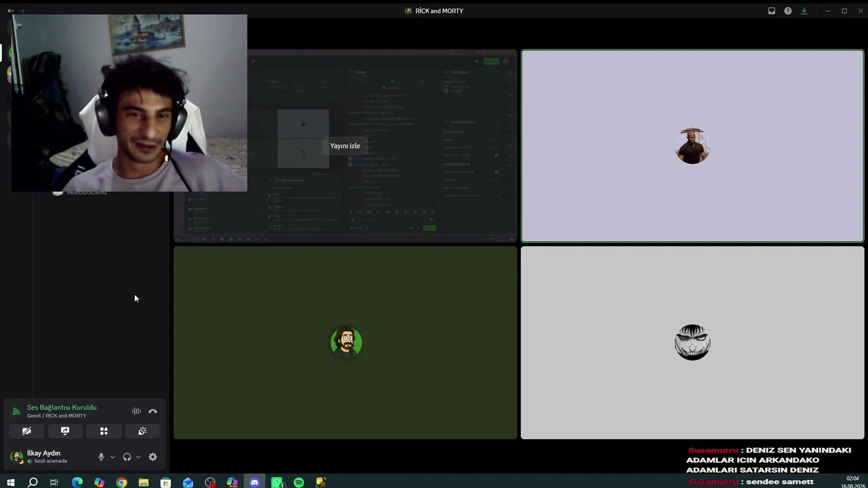Deafen the headphone audio
Screen dimensions: 868x488
point(127,457)
